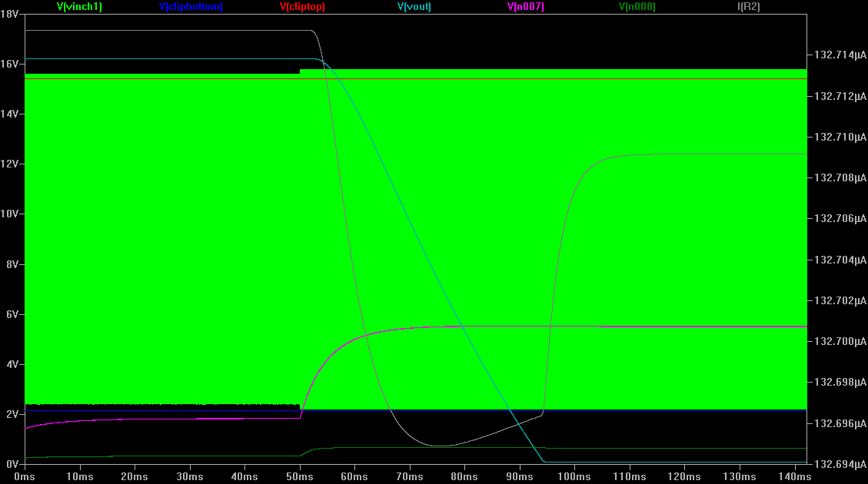The image size is (868, 484).
Task: Click the 10ms time axis label
Action: tap(80, 476)
